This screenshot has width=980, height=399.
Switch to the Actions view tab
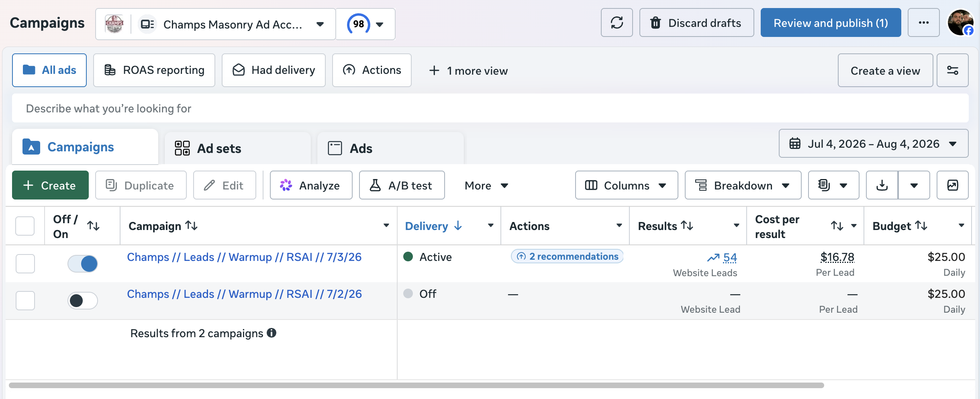tap(372, 70)
